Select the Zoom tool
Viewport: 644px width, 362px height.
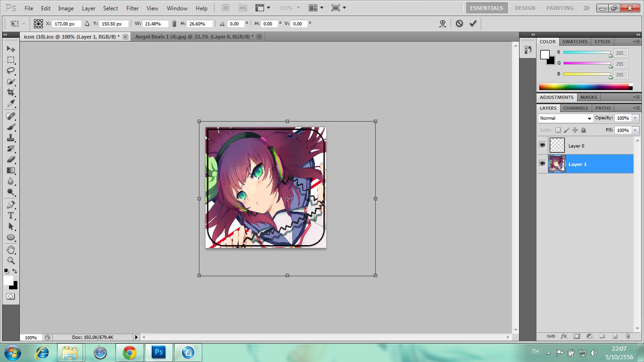(x=11, y=260)
